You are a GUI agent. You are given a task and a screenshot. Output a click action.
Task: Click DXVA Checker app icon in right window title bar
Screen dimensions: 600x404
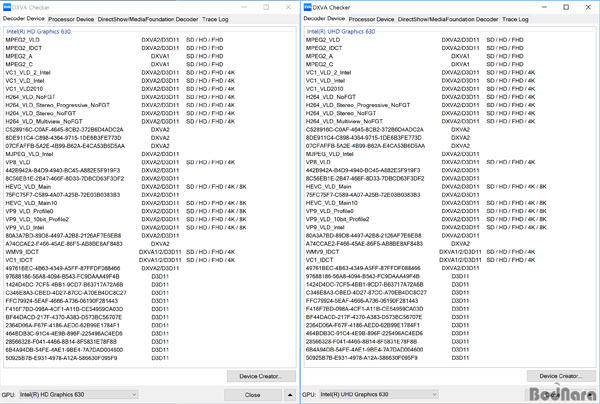tap(308, 7)
